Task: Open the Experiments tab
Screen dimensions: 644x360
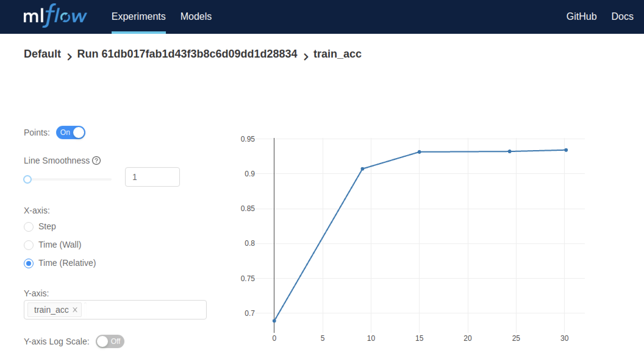Action: tap(138, 16)
